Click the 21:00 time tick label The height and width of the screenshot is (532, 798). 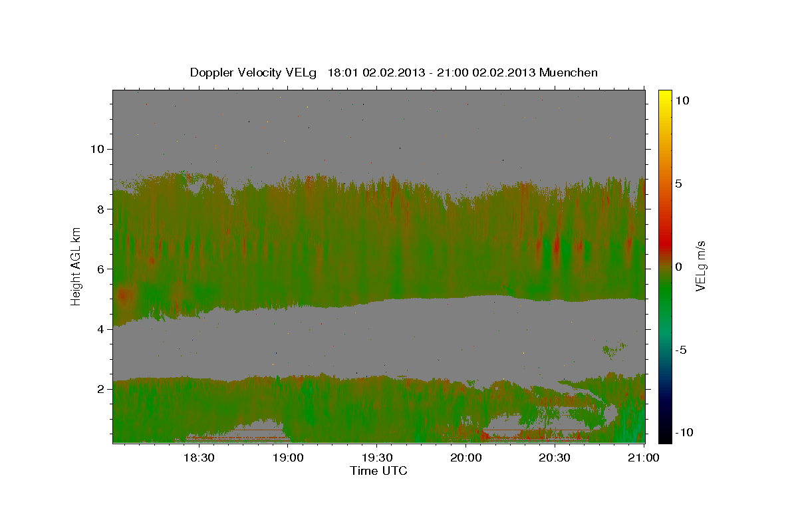pos(644,458)
